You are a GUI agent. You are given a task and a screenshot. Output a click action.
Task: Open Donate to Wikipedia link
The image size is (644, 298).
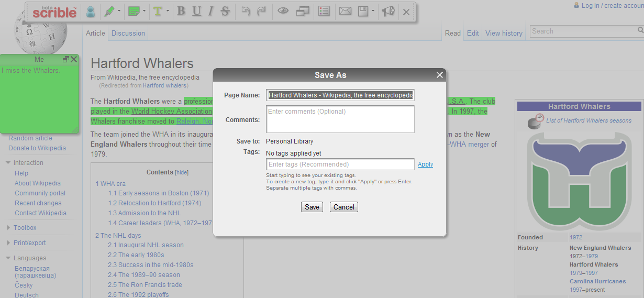[37, 148]
